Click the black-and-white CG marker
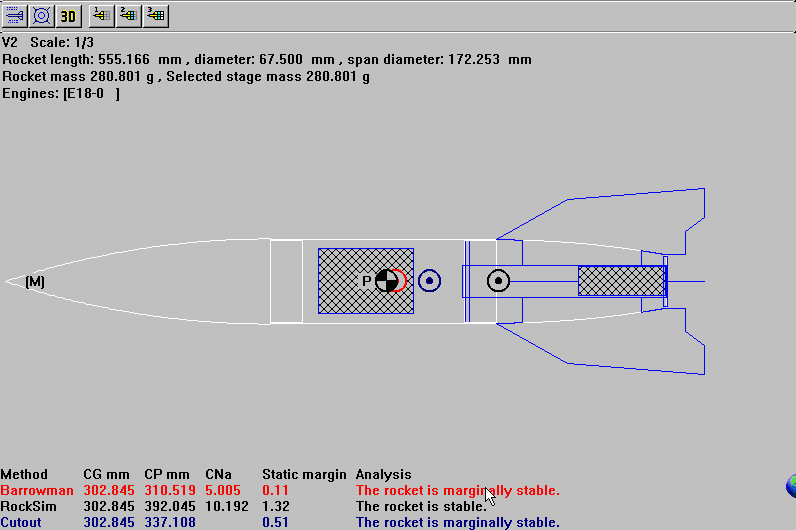The height and width of the screenshot is (530, 796). coord(385,281)
